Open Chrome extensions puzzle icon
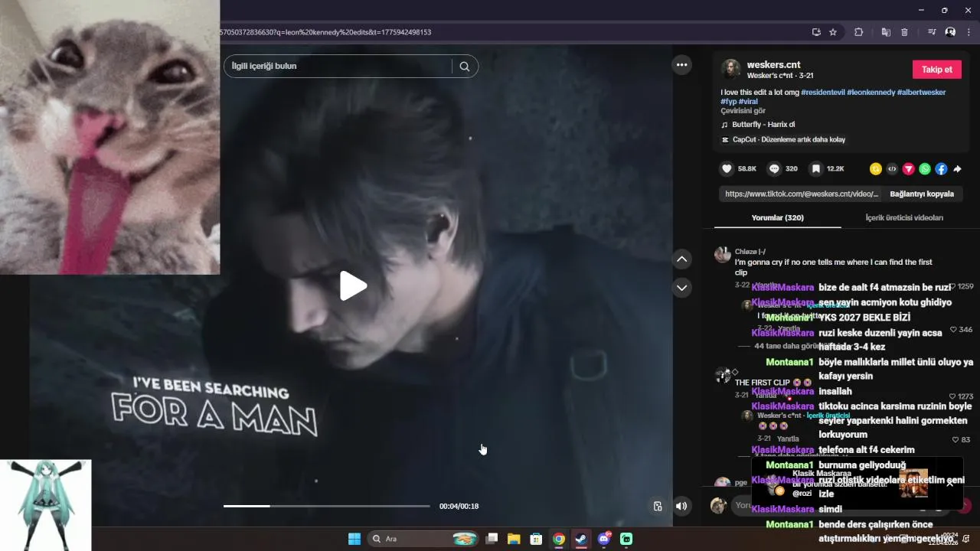Screen dimensions: 980x551 click(858, 32)
